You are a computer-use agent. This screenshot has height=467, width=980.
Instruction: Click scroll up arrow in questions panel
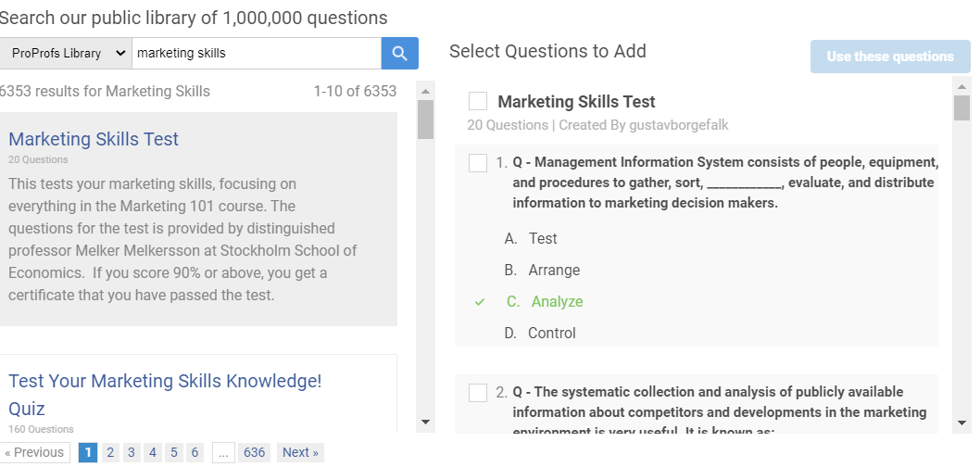(962, 84)
